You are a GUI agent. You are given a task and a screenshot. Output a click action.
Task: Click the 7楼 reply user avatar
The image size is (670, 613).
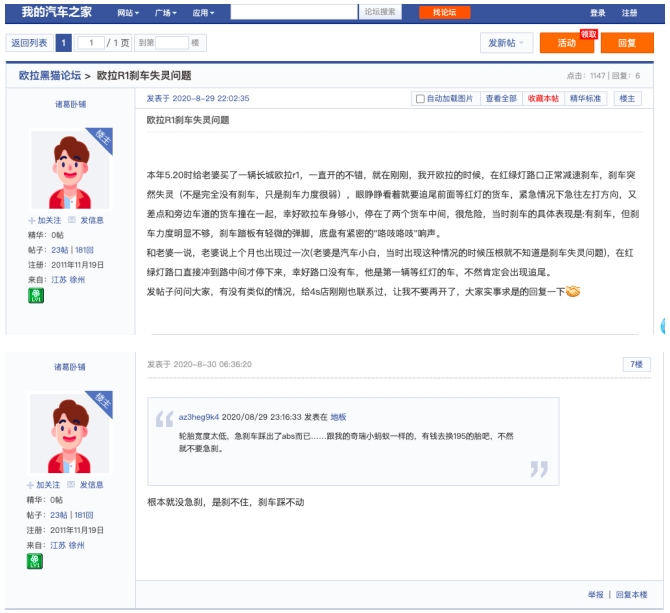tap(70, 433)
